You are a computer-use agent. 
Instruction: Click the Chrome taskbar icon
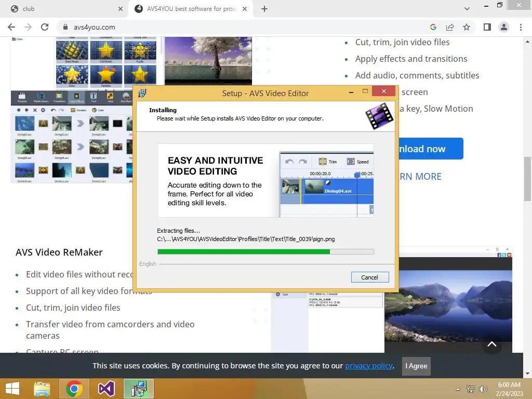[x=74, y=389]
